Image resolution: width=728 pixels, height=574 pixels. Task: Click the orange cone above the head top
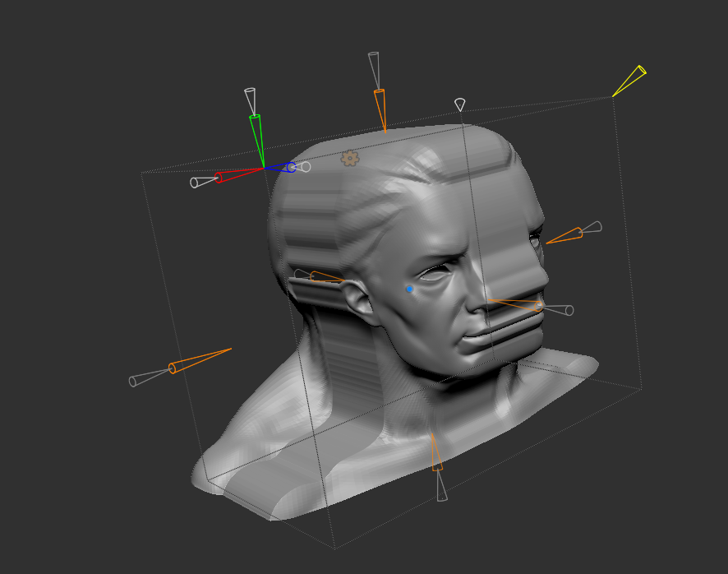[x=380, y=111]
